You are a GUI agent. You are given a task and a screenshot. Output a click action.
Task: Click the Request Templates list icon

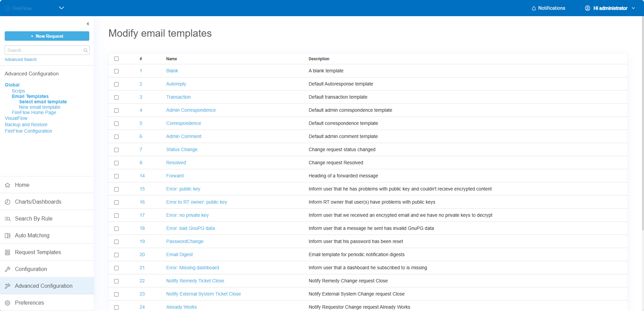pos(7,252)
